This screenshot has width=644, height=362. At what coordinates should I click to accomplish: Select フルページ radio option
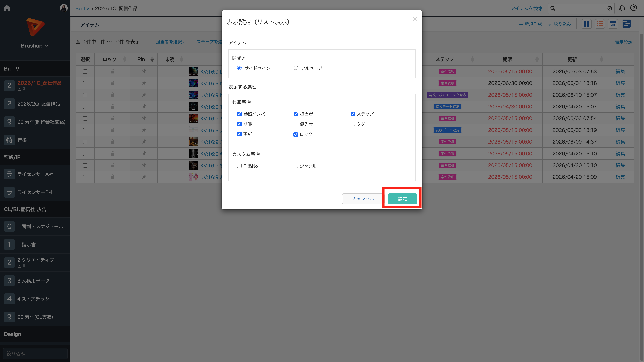pos(296,68)
